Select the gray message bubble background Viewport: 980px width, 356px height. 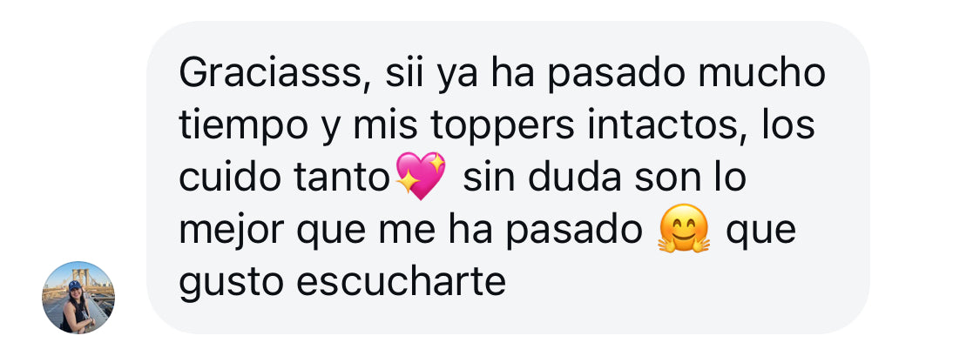point(508,178)
